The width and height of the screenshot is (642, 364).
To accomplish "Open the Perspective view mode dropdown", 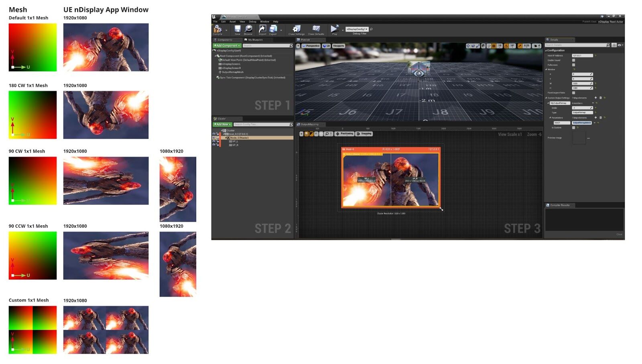I will [x=311, y=46].
